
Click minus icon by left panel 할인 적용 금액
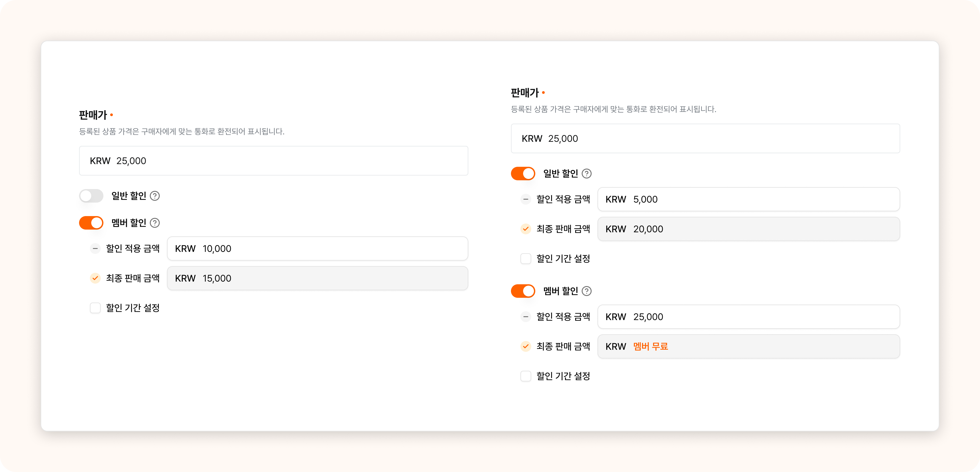95,248
